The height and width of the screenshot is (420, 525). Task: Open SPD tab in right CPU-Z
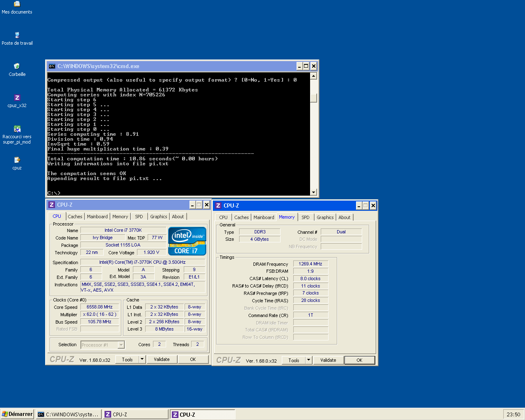tap(306, 217)
